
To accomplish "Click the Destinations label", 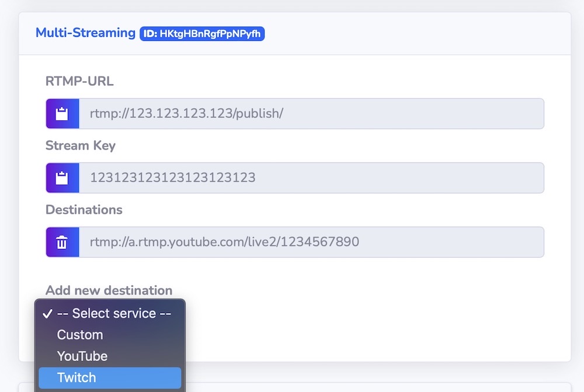I will coord(84,210).
